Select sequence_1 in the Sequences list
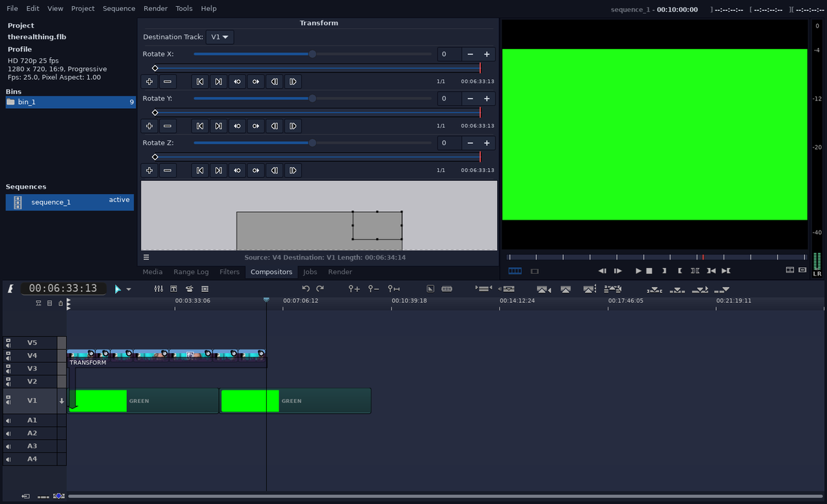Viewport: 827px width, 504px height. point(70,202)
